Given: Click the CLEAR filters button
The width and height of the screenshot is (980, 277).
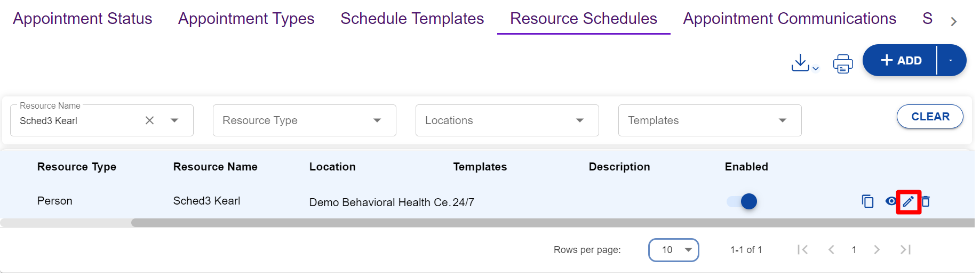Looking at the screenshot, I should point(929,117).
